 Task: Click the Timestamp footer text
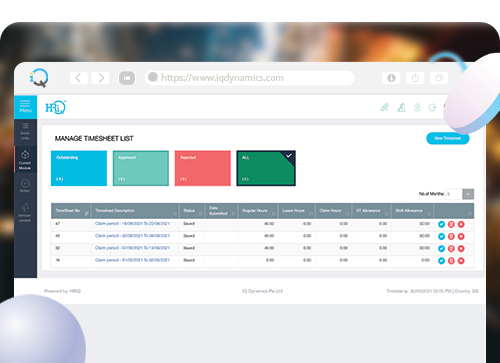[432, 291]
